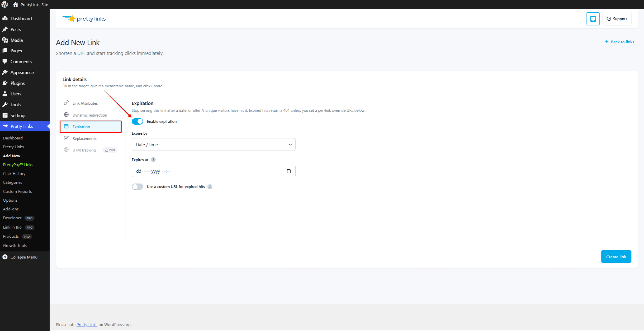This screenshot has width=644, height=331.
Task: Click the Comments bubble icon
Action: (x=5, y=61)
